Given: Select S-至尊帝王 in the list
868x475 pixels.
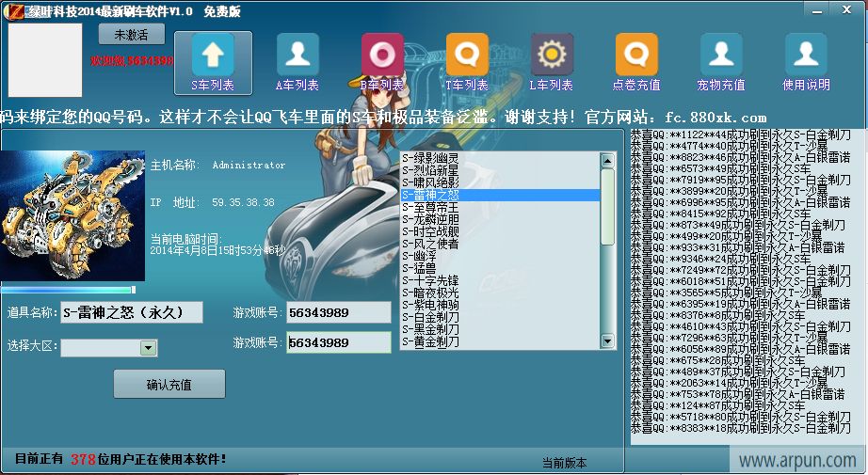Looking at the screenshot, I should tap(501, 207).
